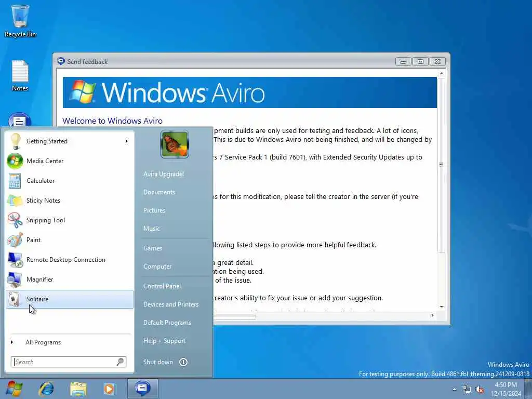Click the Send feedback taskbar button
The height and width of the screenshot is (399, 532).
pyautogui.click(x=142, y=389)
